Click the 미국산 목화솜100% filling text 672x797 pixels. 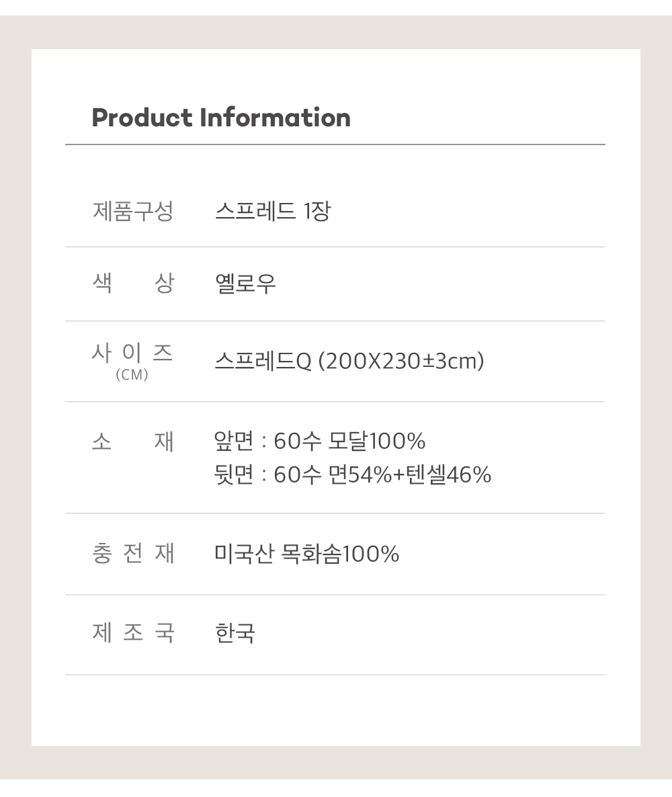coord(306,554)
